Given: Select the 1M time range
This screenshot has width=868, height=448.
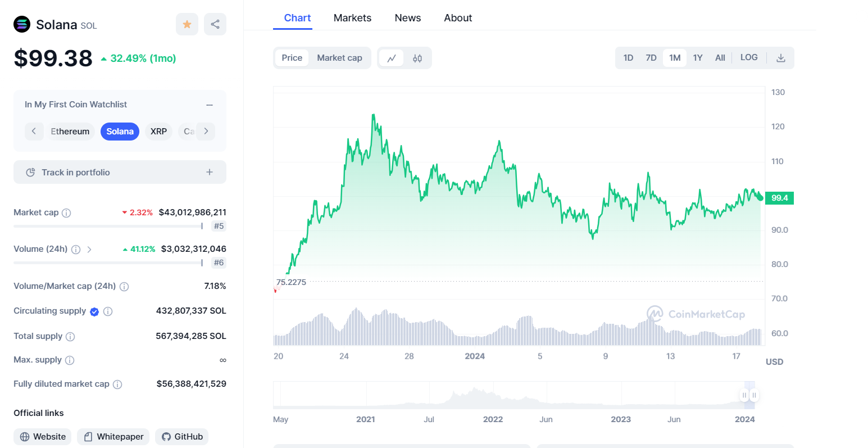Looking at the screenshot, I should 675,58.
